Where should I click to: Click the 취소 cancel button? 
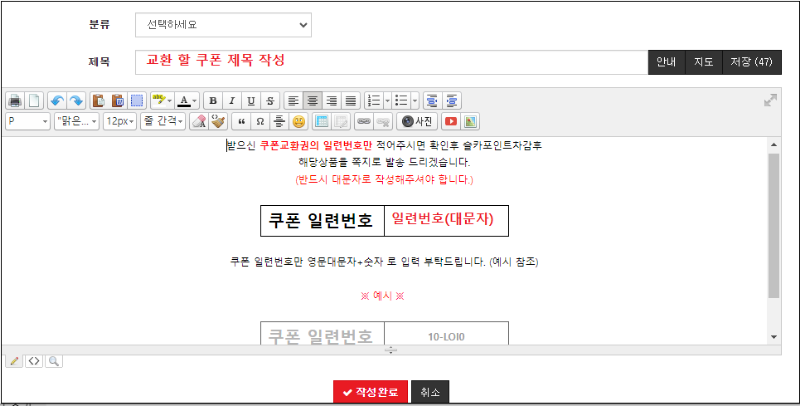[431, 393]
